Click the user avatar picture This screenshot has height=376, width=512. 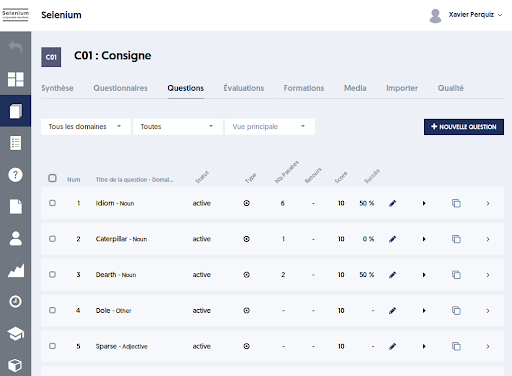pyautogui.click(x=435, y=16)
